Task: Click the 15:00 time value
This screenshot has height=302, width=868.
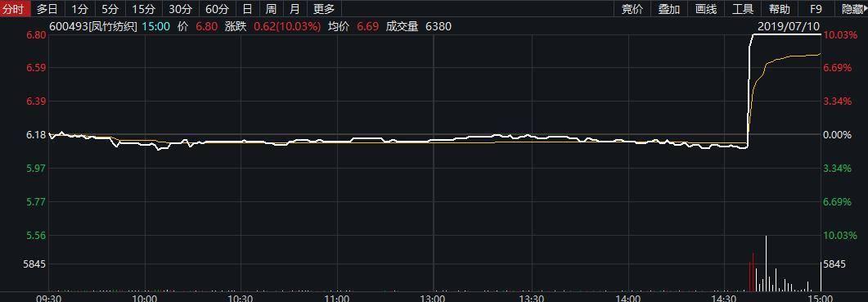Action: coord(155,26)
